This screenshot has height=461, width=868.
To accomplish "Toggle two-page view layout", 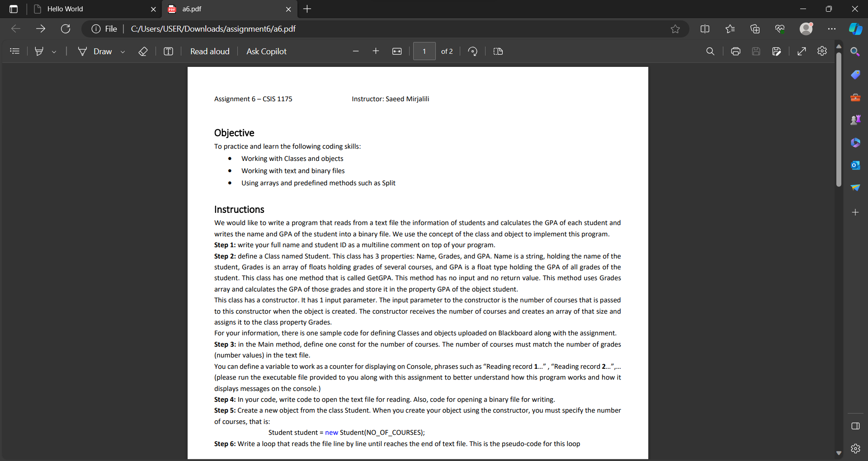I will tap(498, 51).
